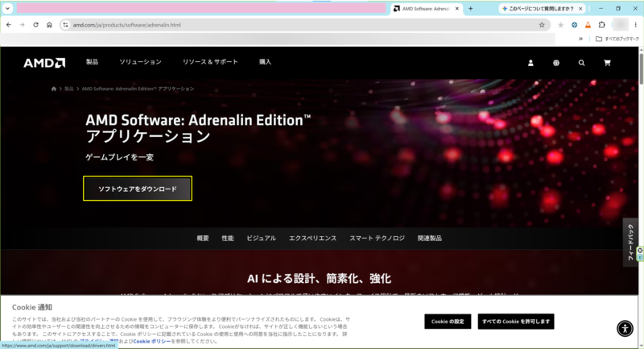Jump to the 性能 section tab

click(228, 238)
